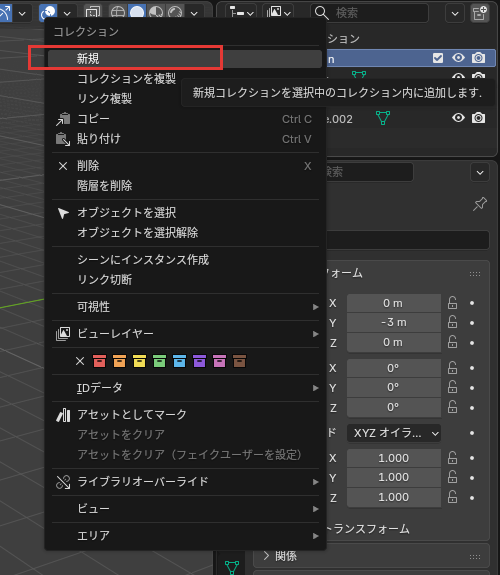Open the object data properties tab icon
500x575 pixels.
232,567
